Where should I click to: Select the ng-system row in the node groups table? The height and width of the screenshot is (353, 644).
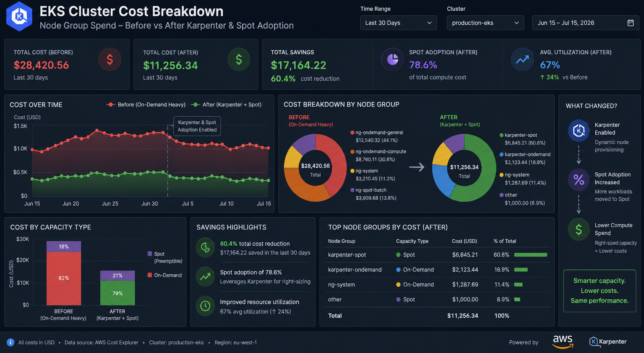pyautogui.click(x=437, y=285)
